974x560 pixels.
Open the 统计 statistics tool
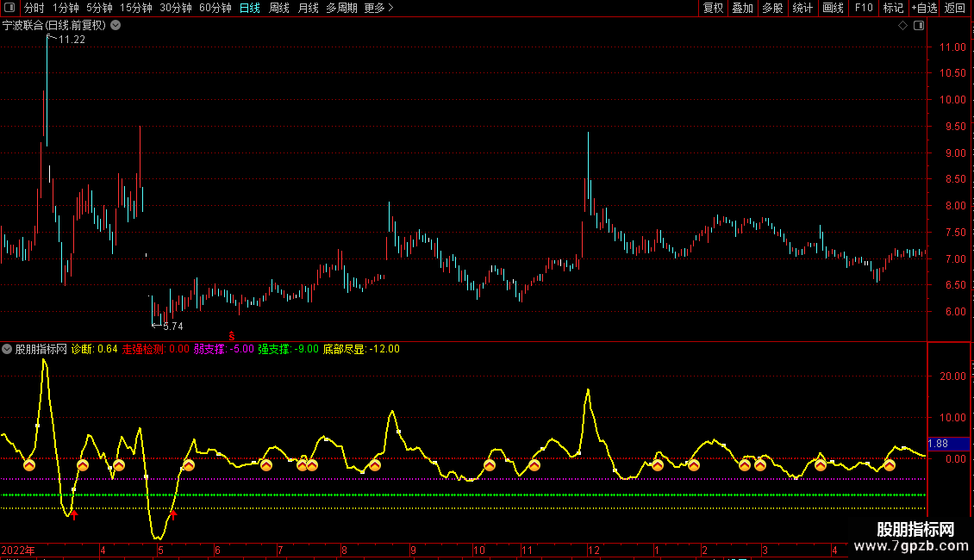coord(802,8)
